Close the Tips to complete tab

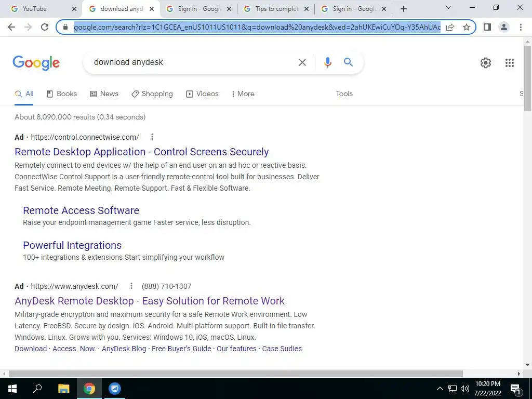click(307, 9)
